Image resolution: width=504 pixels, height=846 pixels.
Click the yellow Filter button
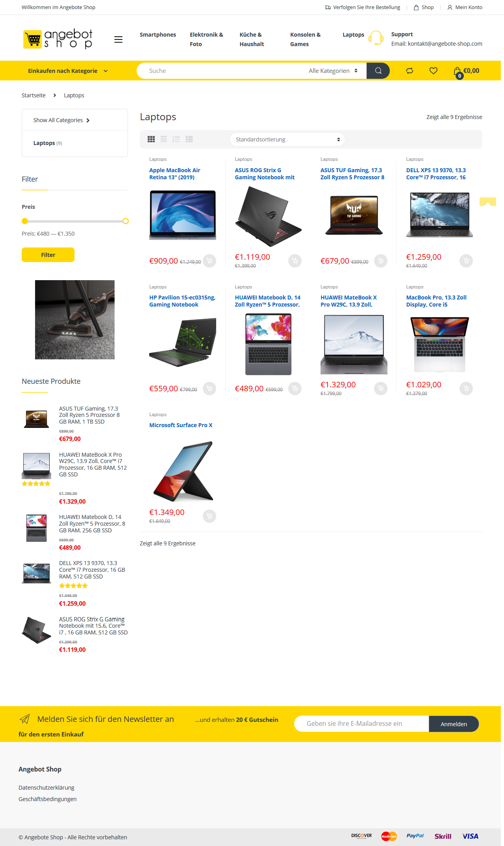pos(48,255)
